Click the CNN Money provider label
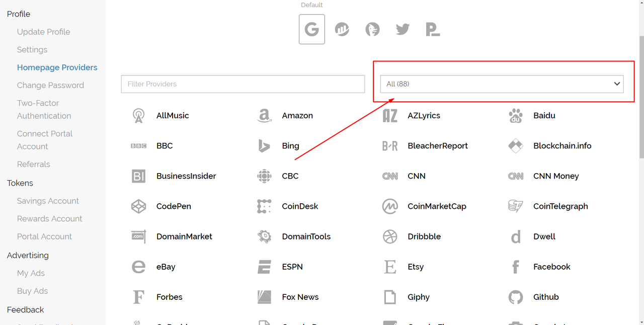644x325 pixels. pos(556,176)
